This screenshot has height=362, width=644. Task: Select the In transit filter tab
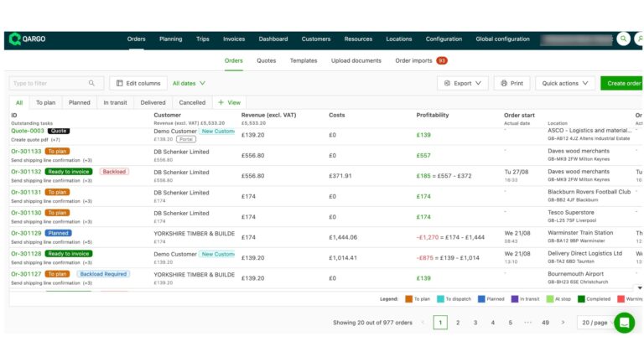coord(115,102)
